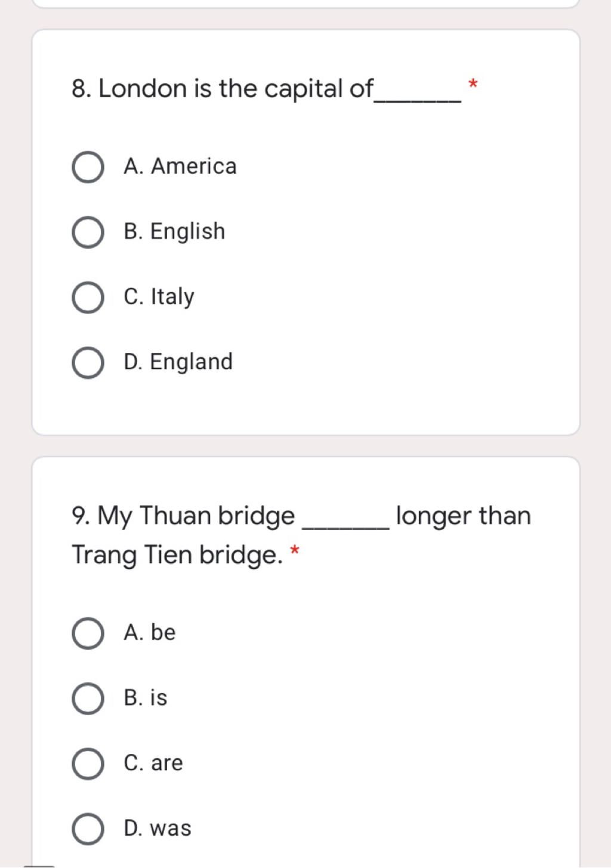Viewport: 611px width, 868px height.
Task: Click question 8 title about London
Action: click(266, 89)
